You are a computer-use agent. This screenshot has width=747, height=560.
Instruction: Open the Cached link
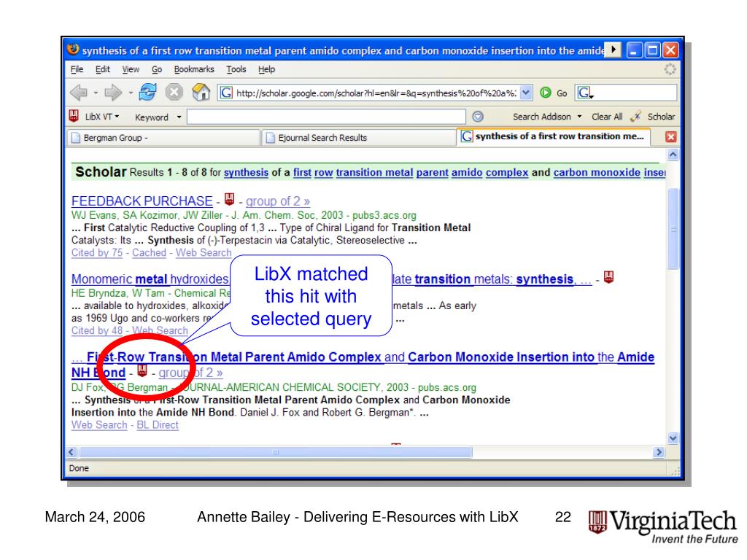click(x=149, y=253)
